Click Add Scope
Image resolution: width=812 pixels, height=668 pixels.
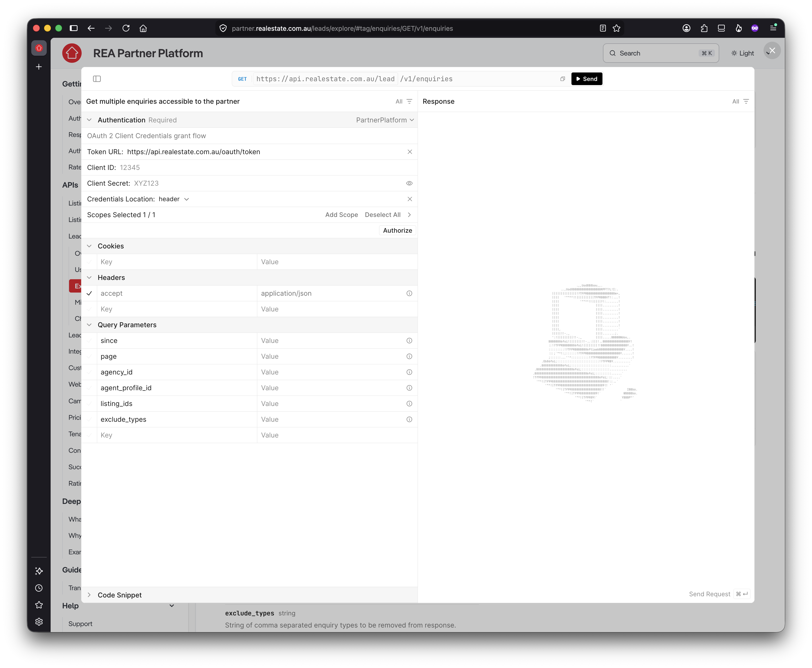point(341,215)
